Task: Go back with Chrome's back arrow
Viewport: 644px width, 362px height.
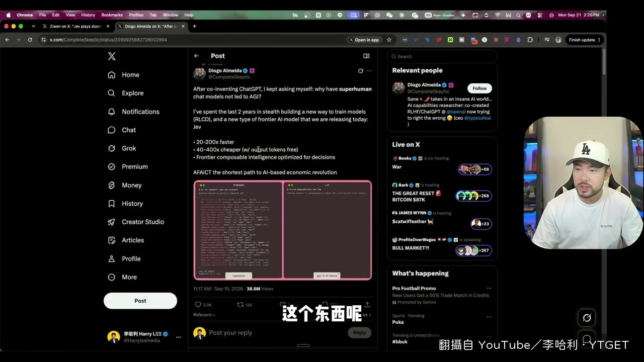Action: 7,40
